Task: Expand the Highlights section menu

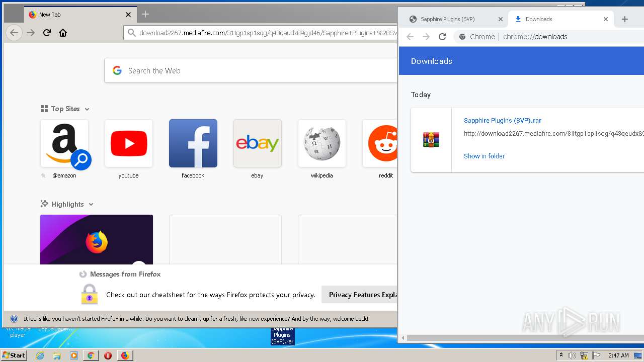Action: (x=91, y=204)
